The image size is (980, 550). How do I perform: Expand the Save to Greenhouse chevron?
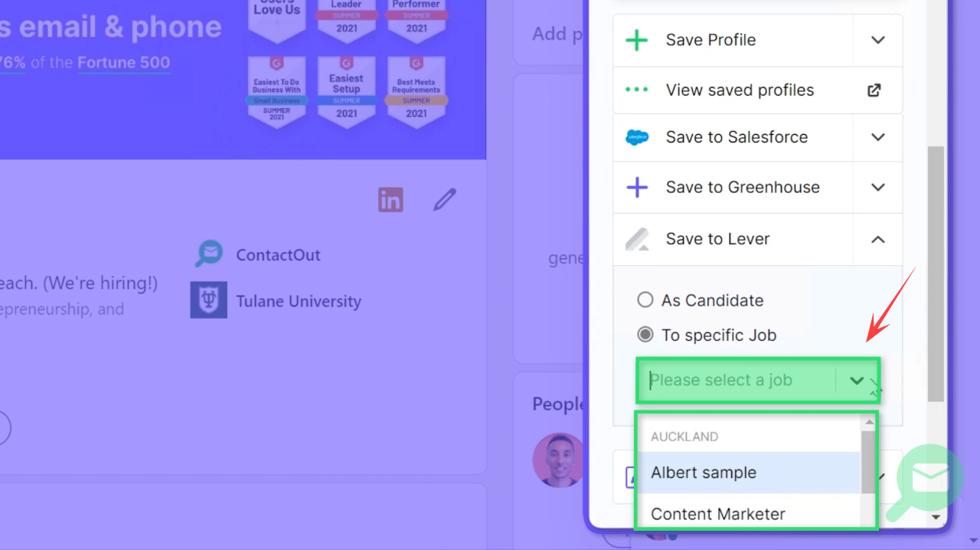pos(878,187)
